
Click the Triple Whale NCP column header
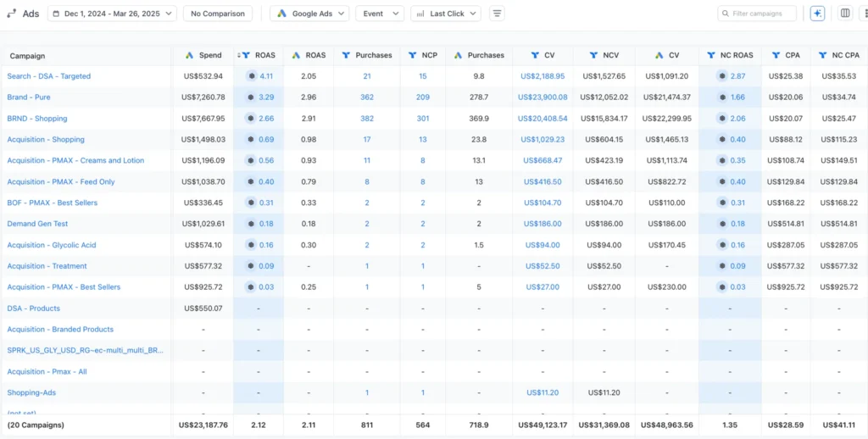423,55
